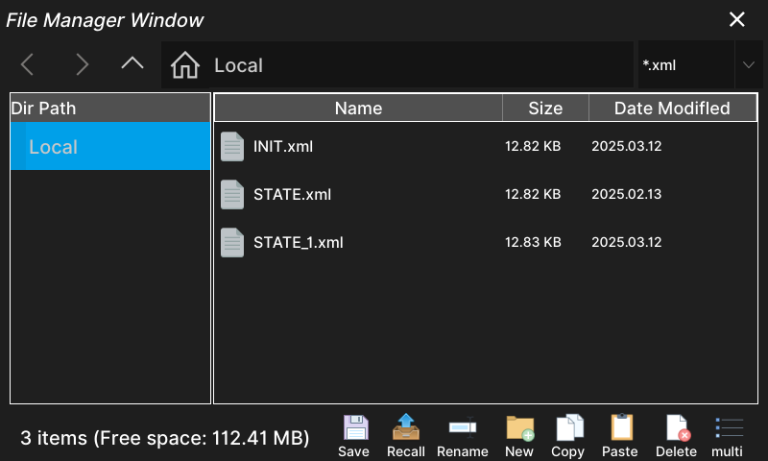Open the *.xml file filter dropdown
The height and width of the screenshot is (461, 768).
[748, 66]
